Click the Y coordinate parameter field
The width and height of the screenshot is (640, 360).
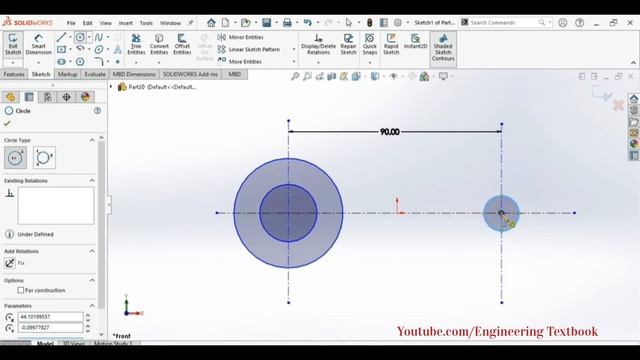click(50, 328)
